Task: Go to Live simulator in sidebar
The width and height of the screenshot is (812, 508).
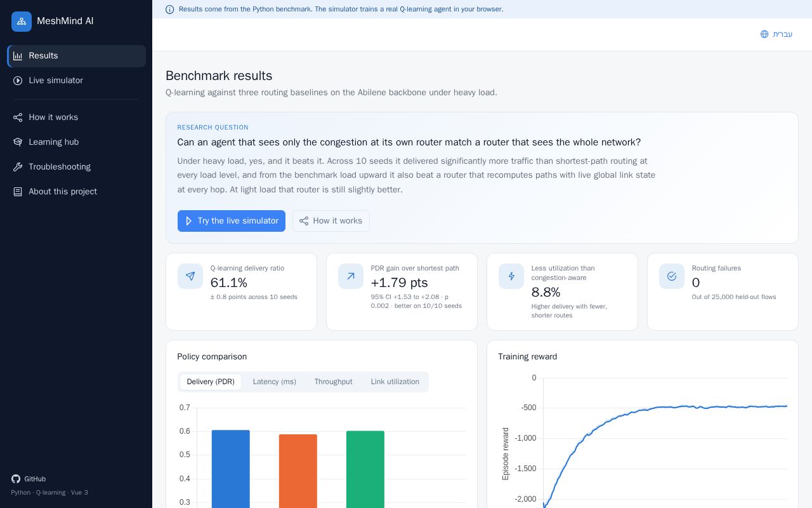Action: tap(77, 81)
